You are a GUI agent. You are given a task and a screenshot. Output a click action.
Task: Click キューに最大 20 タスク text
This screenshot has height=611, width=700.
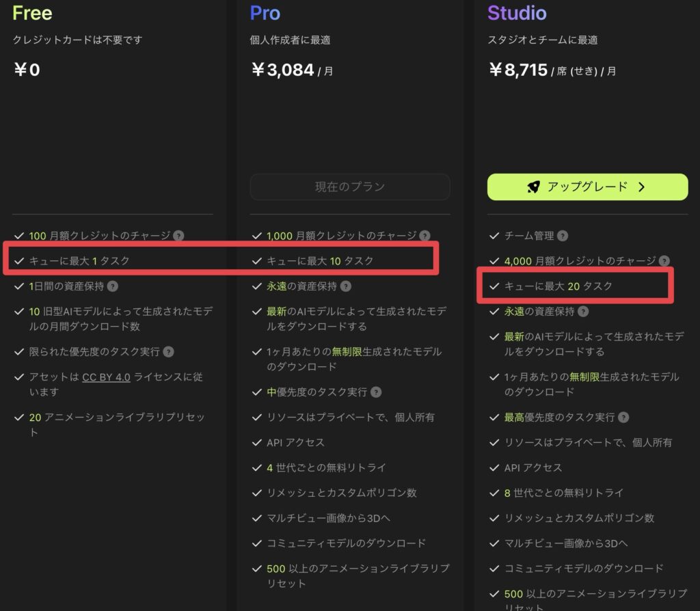coord(558,286)
